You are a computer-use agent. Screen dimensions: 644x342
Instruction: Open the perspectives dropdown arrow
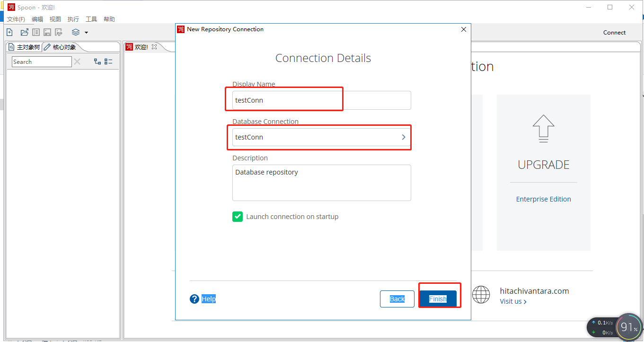pos(86,33)
